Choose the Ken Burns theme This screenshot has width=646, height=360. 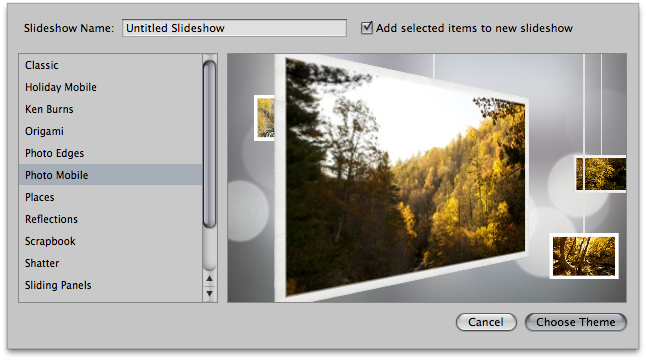pyautogui.click(x=110, y=109)
